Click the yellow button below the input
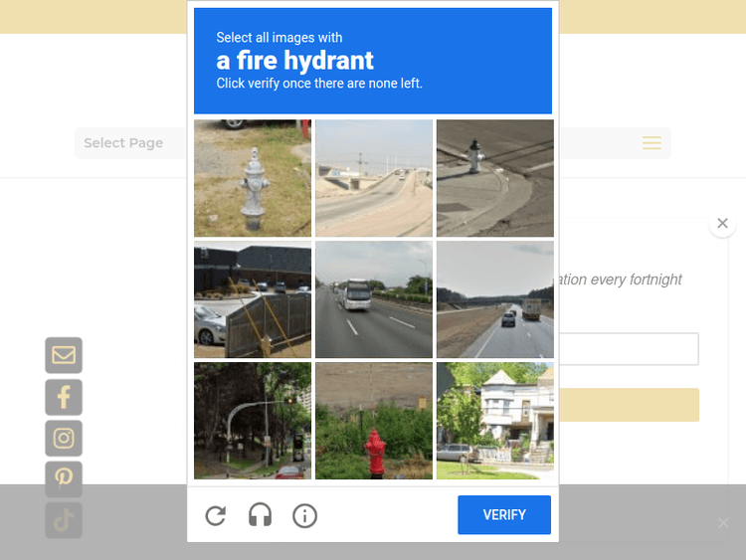Screen dimensions: 746x560 (x=629, y=405)
